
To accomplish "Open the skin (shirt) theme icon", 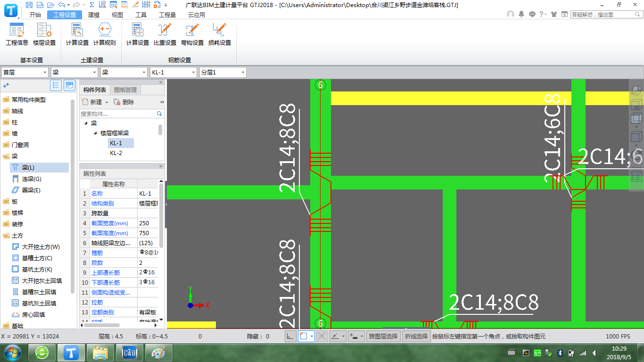I will click(x=554, y=14).
